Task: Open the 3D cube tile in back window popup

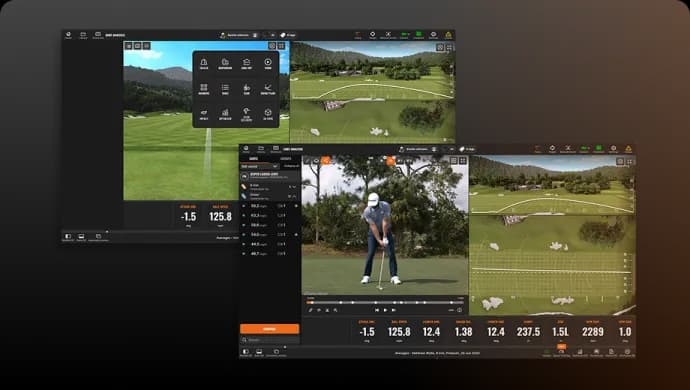Action: coord(268,114)
